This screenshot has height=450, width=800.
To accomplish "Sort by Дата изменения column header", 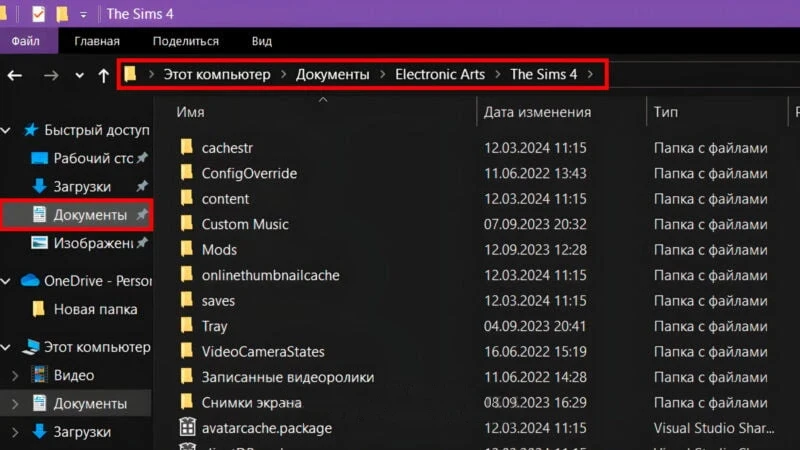I will pyautogui.click(x=537, y=112).
